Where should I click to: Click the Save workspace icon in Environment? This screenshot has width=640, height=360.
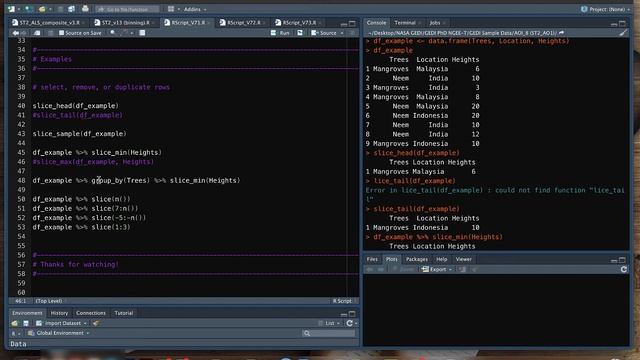click(26, 323)
